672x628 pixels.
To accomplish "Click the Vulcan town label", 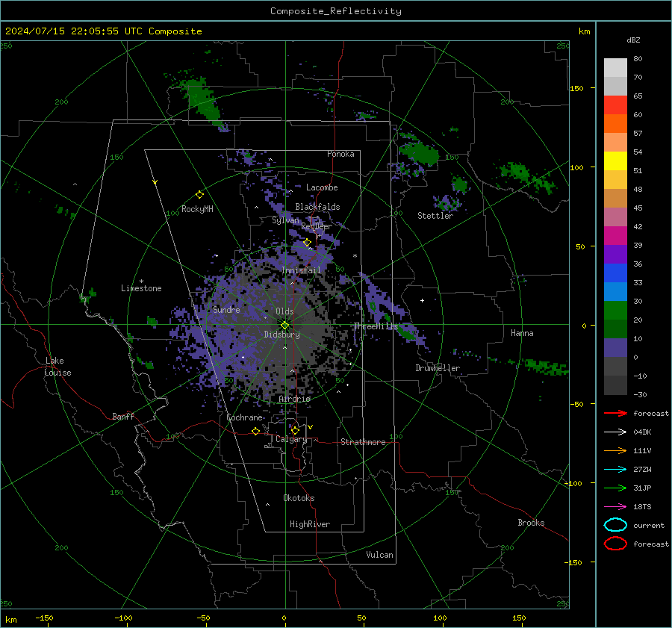I will pyautogui.click(x=379, y=555).
